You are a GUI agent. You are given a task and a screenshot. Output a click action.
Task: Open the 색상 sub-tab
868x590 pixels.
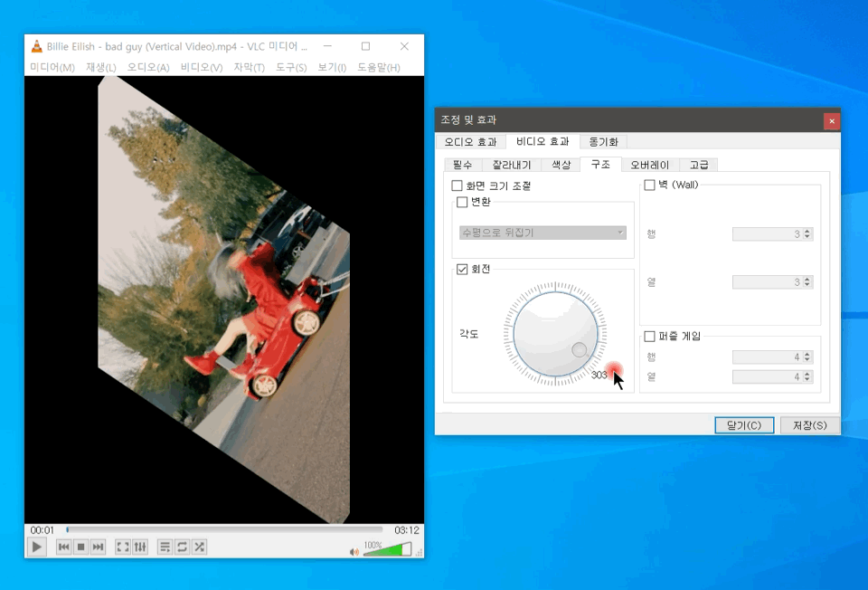coord(561,165)
